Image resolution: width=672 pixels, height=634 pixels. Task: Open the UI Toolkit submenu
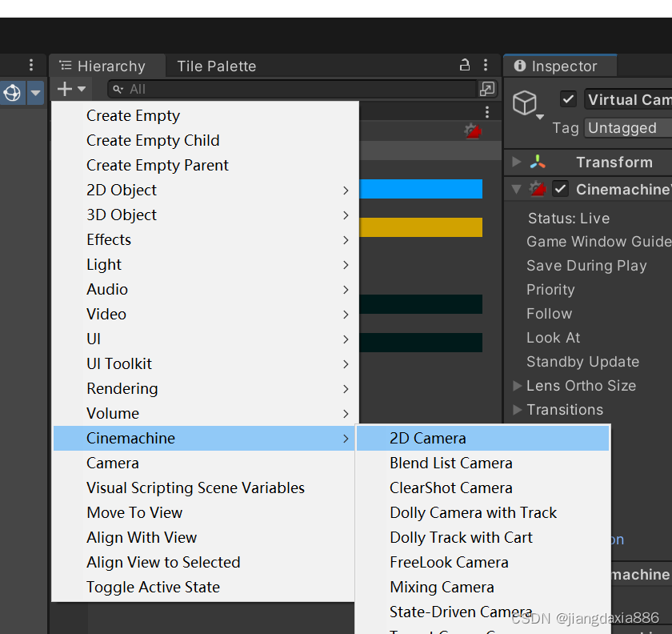click(x=206, y=363)
